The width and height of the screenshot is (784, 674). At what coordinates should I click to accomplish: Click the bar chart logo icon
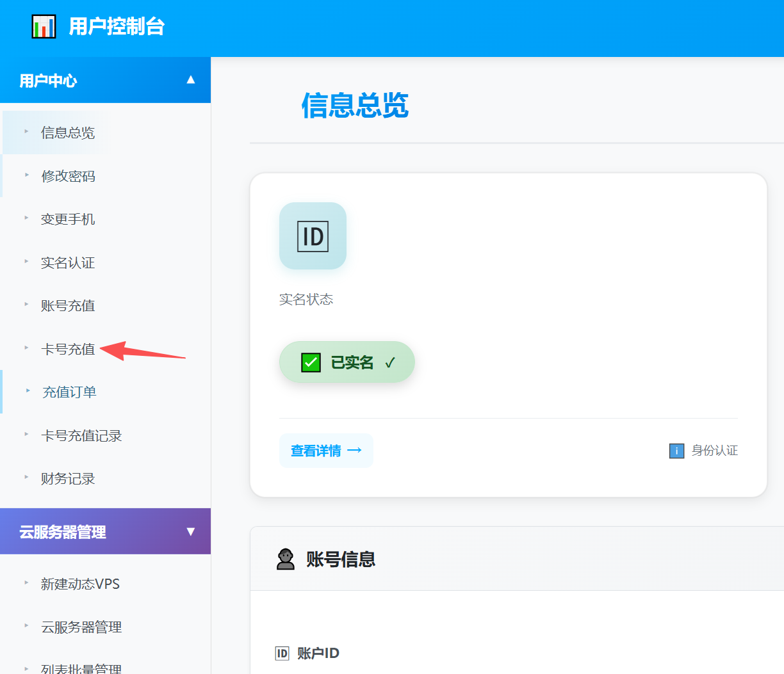[x=44, y=26]
